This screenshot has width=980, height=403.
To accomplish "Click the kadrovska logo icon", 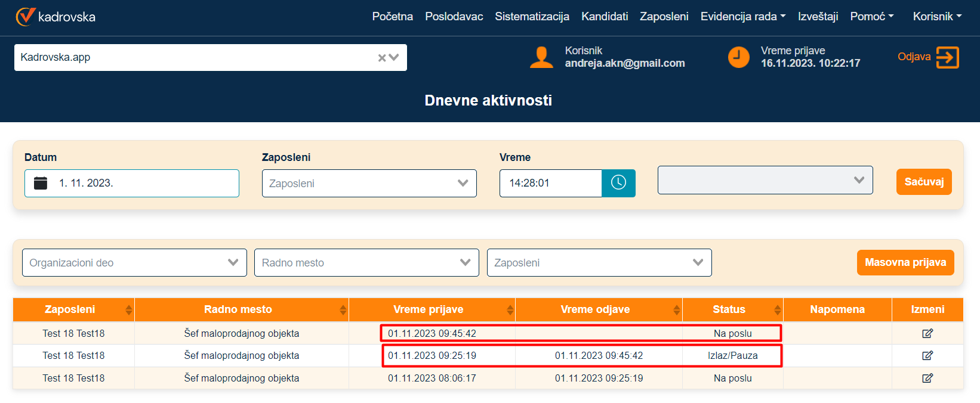I will click(25, 17).
